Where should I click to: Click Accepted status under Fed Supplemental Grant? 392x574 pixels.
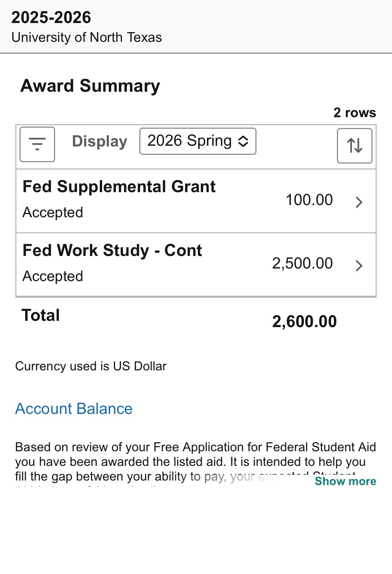[53, 212]
